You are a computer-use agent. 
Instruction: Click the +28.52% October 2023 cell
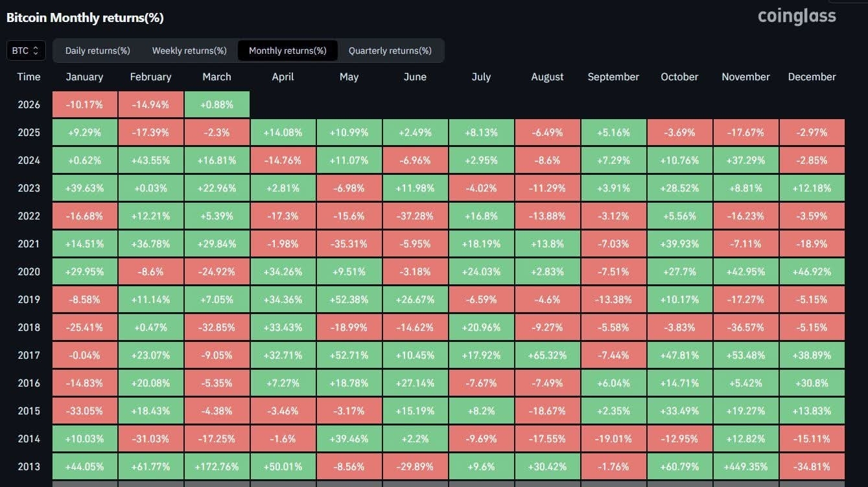[679, 188]
